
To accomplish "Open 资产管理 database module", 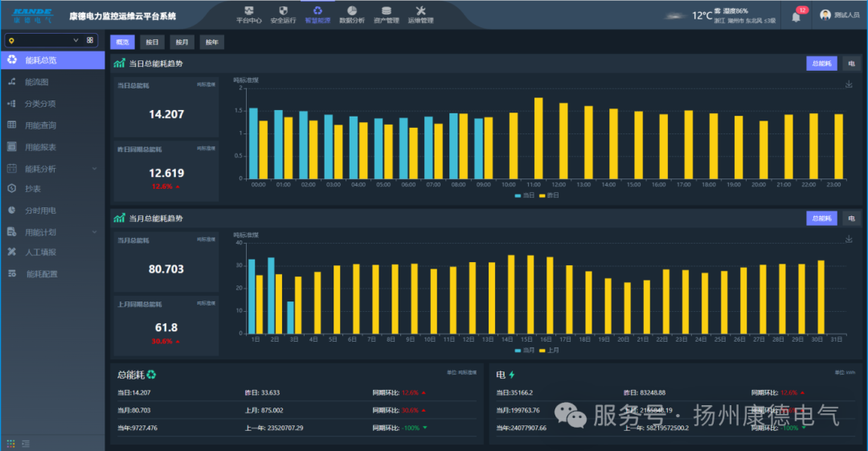I will point(387,15).
